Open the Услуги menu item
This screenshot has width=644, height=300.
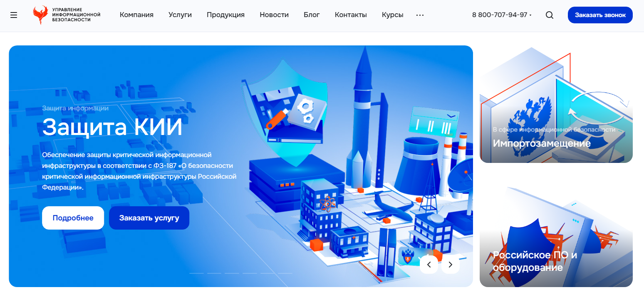(180, 15)
